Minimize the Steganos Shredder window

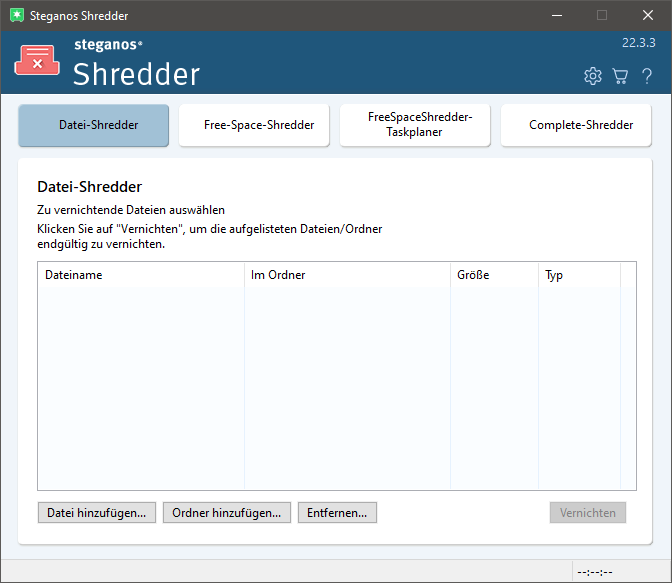(557, 15)
